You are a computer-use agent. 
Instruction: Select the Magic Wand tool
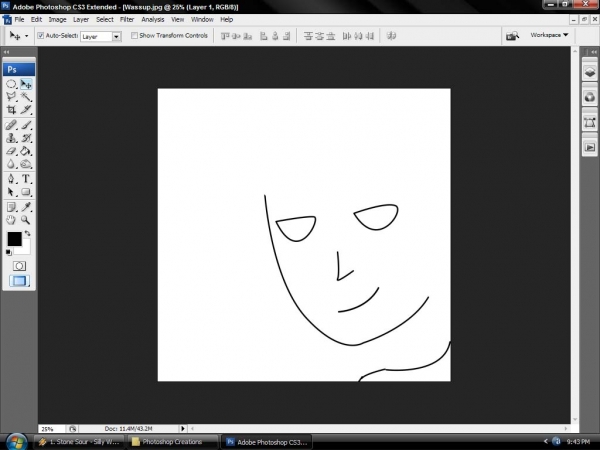point(26,96)
